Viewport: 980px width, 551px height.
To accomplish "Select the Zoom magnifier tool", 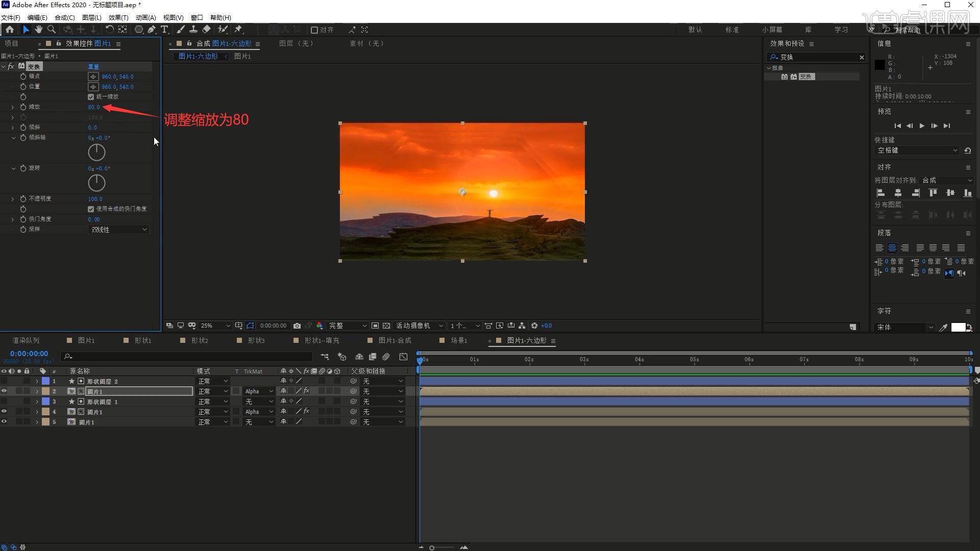I will (52, 30).
